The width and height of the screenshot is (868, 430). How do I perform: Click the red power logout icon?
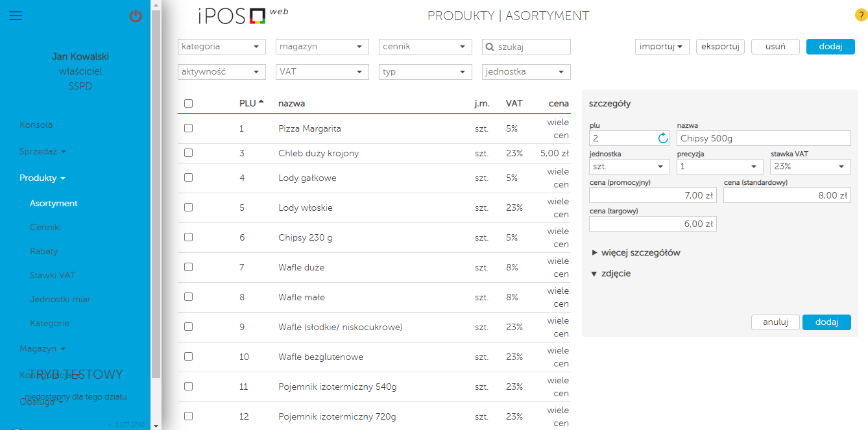136,16
